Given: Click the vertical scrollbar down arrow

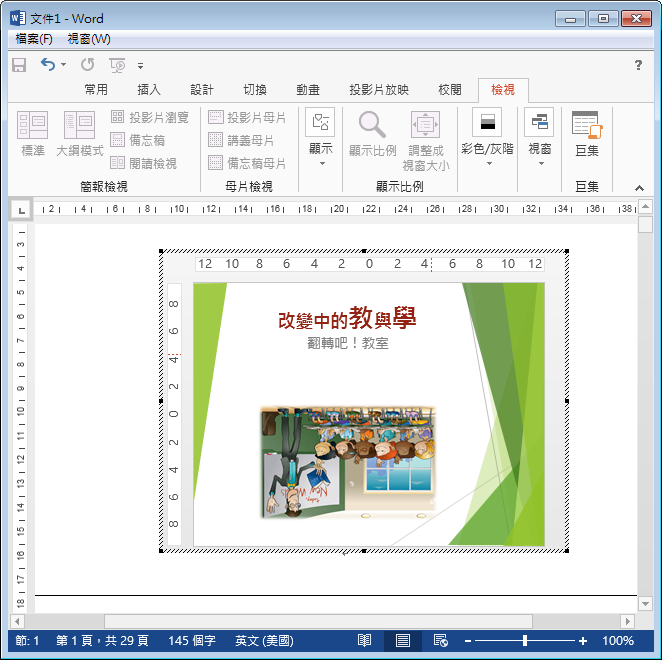Looking at the screenshot, I should point(645,604).
